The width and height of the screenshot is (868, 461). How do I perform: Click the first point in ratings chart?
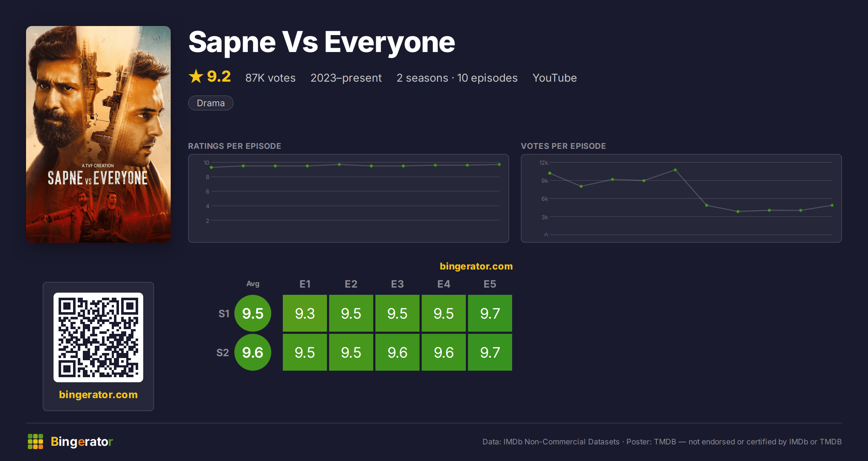click(211, 167)
